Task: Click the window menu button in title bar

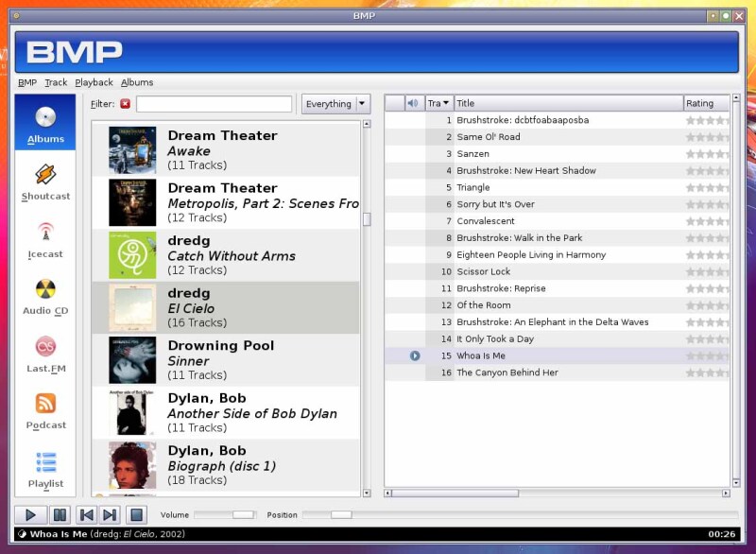Action: pyautogui.click(x=16, y=15)
